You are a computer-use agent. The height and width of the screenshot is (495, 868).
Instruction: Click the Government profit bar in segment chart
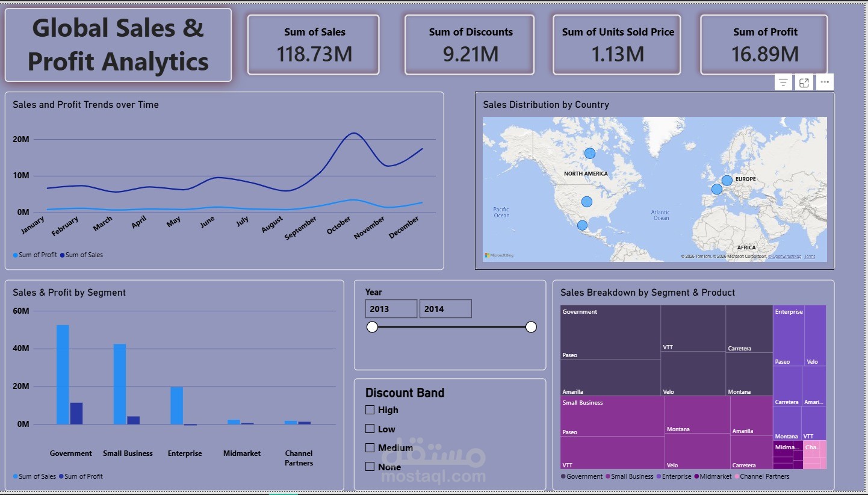coord(76,414)
